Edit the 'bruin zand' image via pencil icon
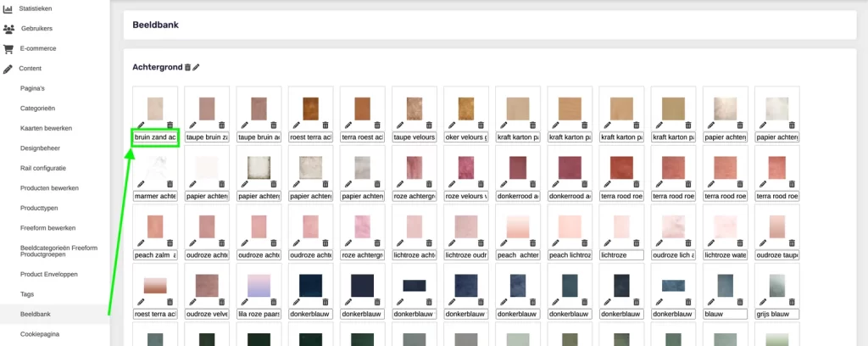Screen dimensions: 868x346 [x=141, y=125]
